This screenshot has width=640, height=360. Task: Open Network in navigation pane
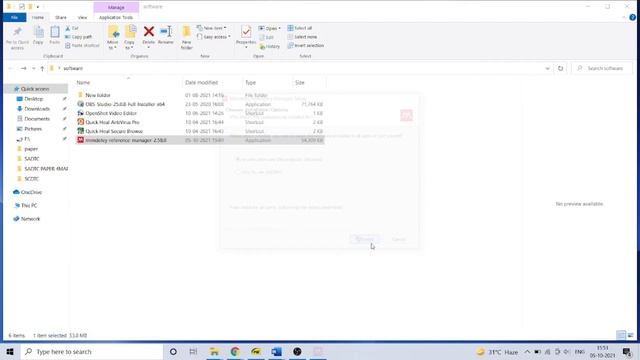30,219
